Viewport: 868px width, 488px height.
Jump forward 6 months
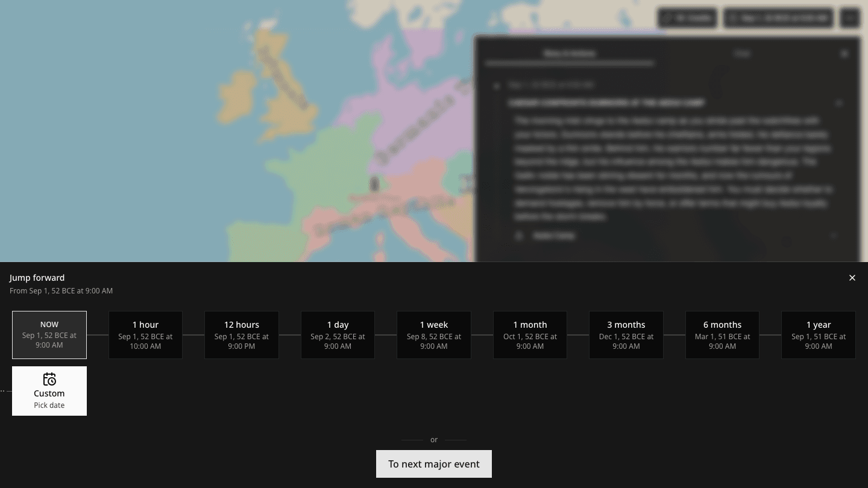pos(722,335)
